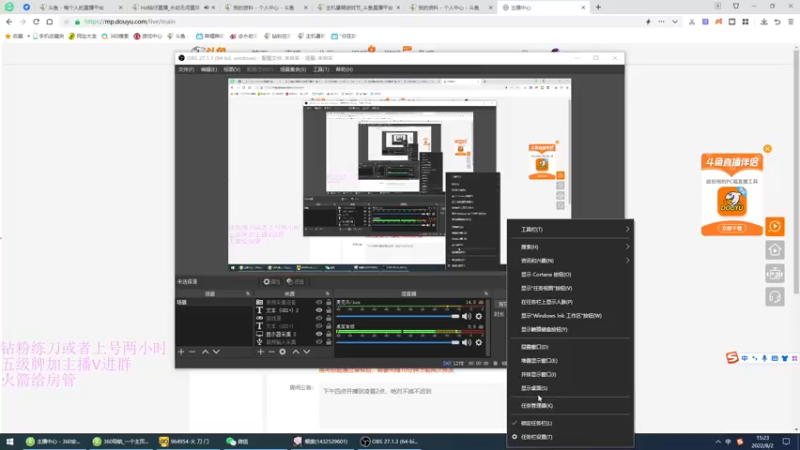
Task: Lock the 显示器采集 2 source
Action: 329,334
